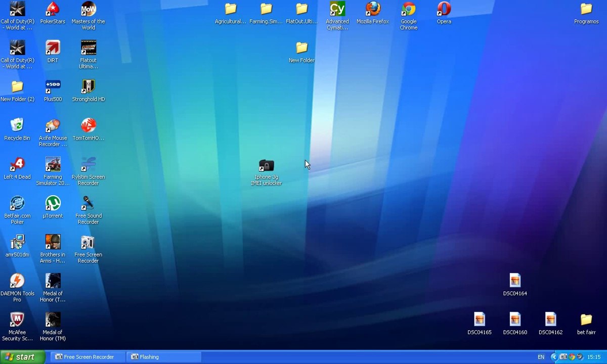Viewport: 607px width, 364px height.
Task: Select the DSC04160 image file
Action: pos(515,320)
